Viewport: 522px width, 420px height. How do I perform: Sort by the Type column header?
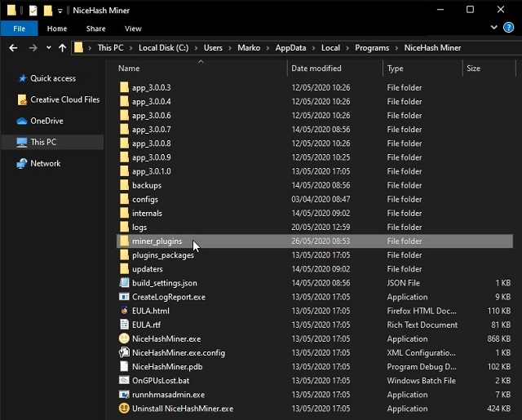pos(395,69)
